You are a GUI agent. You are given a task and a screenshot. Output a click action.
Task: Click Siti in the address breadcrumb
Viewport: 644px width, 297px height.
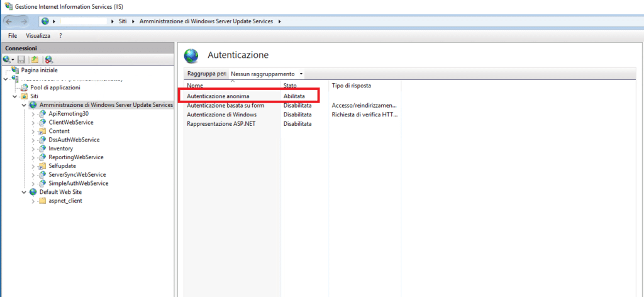[123, 21]
